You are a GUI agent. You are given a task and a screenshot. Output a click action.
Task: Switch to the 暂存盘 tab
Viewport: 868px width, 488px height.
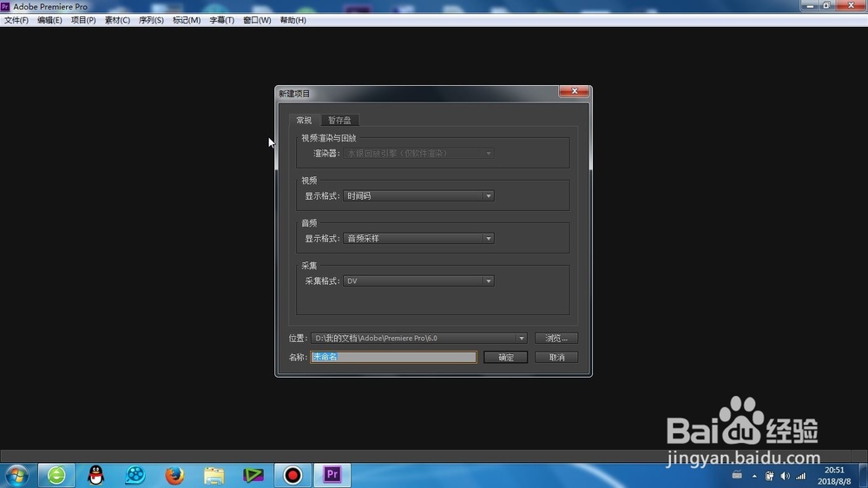[339, 120]
